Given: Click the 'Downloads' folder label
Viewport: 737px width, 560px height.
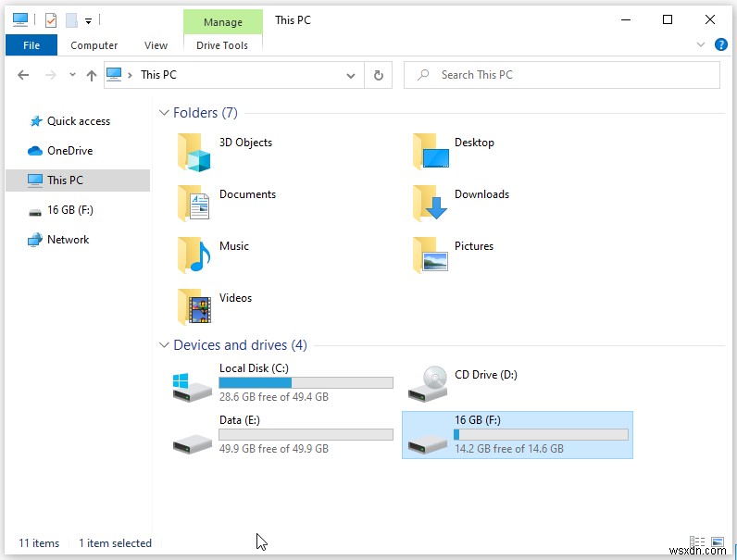Looking at the screenshot, I should 481,194.
